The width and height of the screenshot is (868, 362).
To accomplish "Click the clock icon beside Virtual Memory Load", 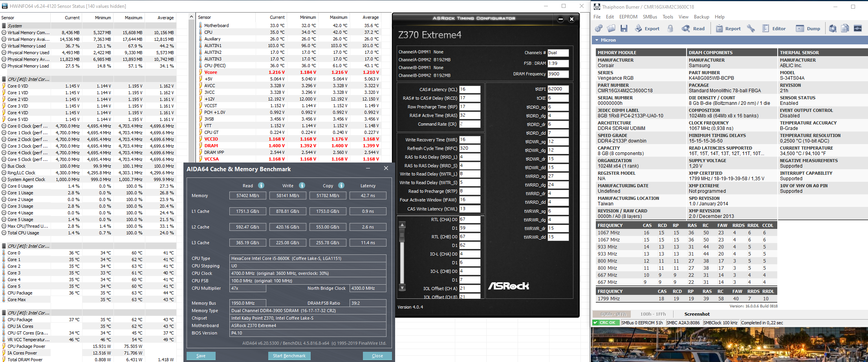I will 4,46.
